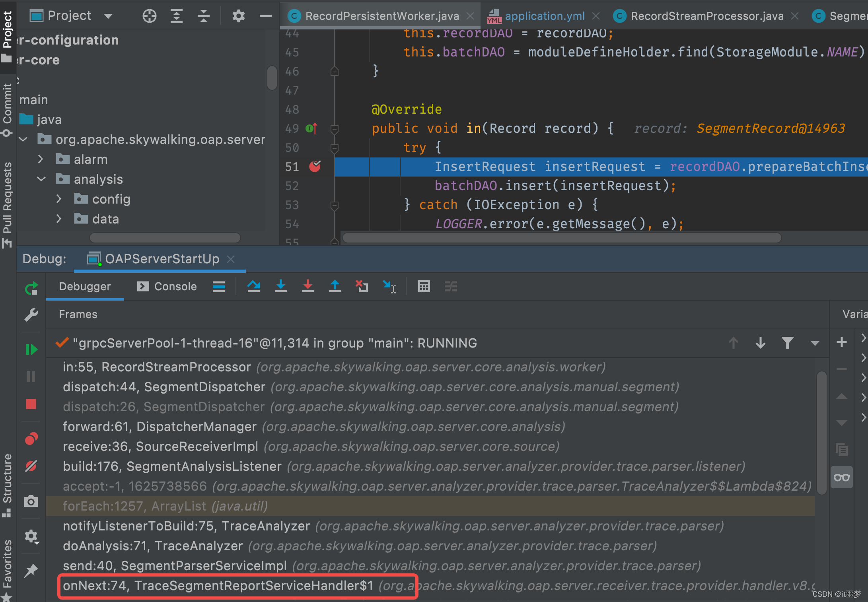
Task: Click the New Watch plus icon
Action: point(842,342)
